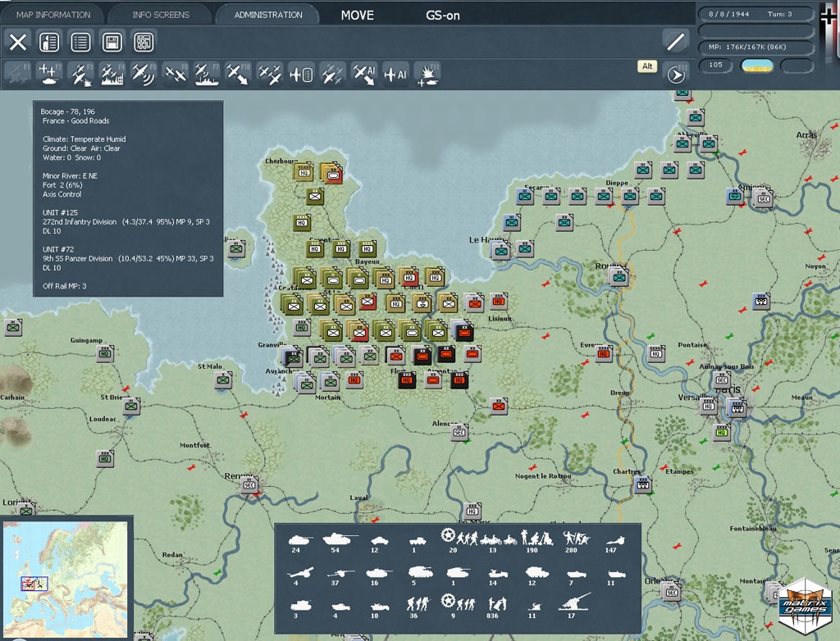The height and width of the screenshot is (641, 840).
Task: Select the HQ unit near Cherbourg
Action: (x=304, y=173)
